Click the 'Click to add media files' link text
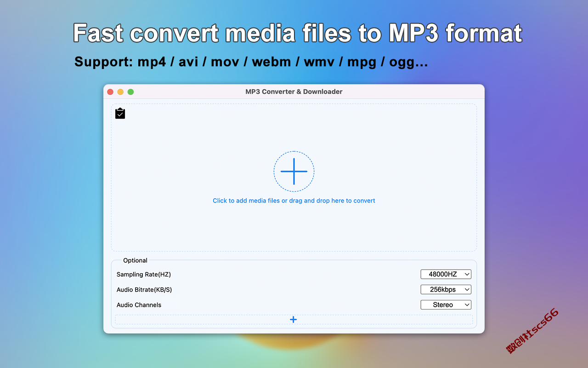The height and width of the screenshot is (368, 588). pos(294,201)
